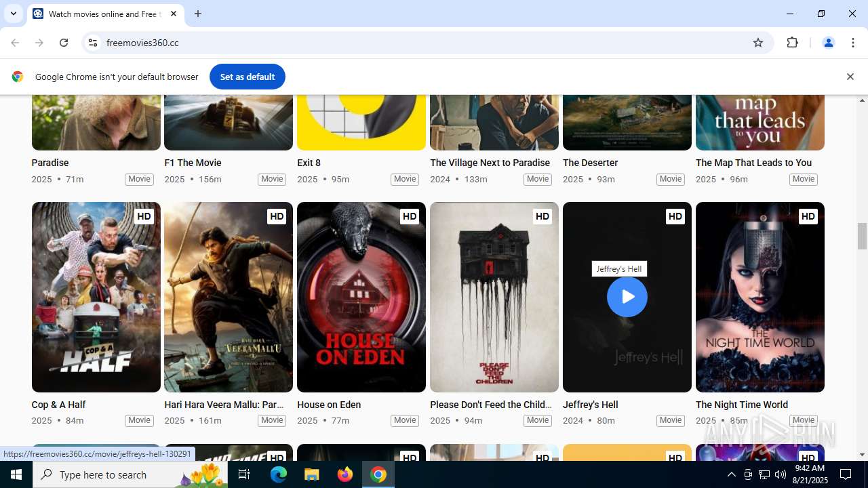
Task: Show hidden system tray icons
Action: click(731, 474)
